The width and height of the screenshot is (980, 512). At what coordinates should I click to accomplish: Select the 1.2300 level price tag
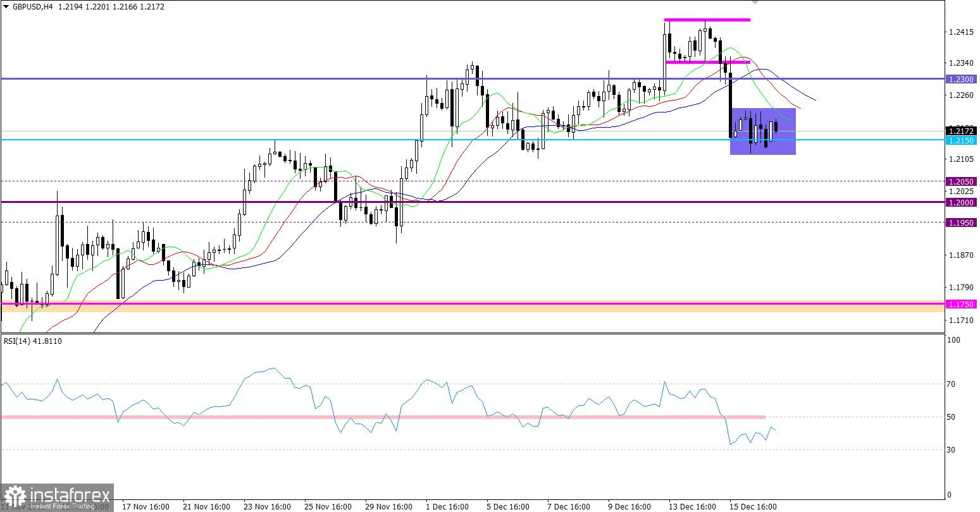961,79
